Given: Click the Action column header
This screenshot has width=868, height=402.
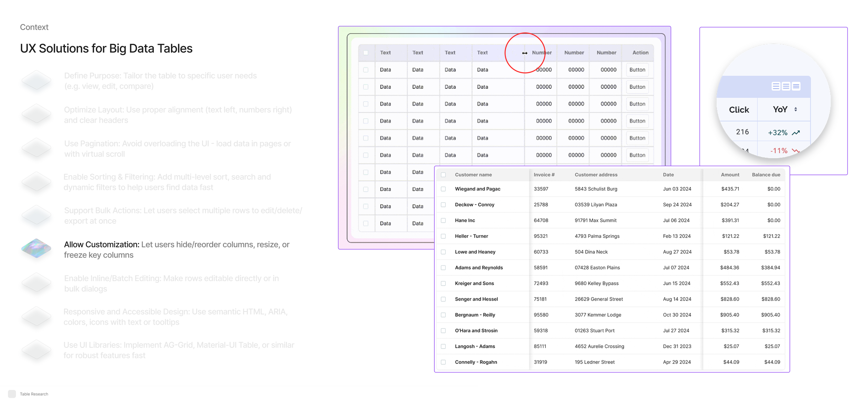Looking at the screenshot, I should click(640, 53).
